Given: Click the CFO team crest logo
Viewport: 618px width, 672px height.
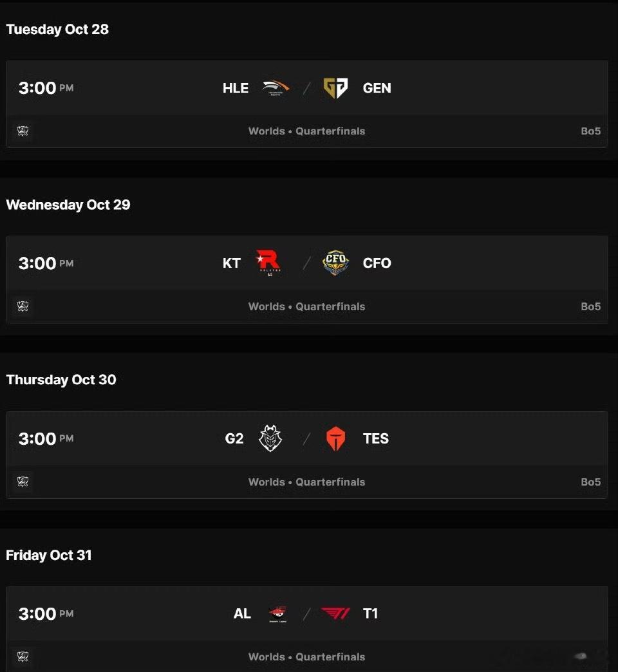Looking at the screenshot, I should (335, 263).
